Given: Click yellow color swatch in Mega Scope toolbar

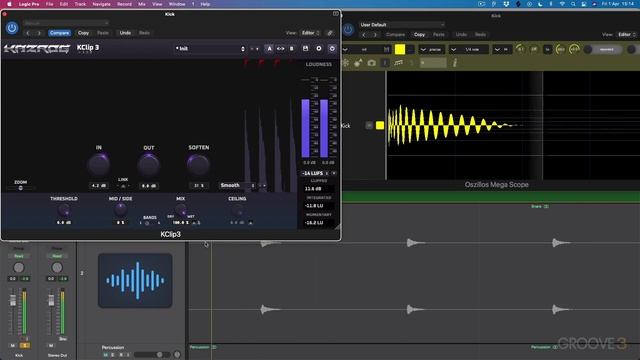Looking at the screenshot, I should coord(400,49).
